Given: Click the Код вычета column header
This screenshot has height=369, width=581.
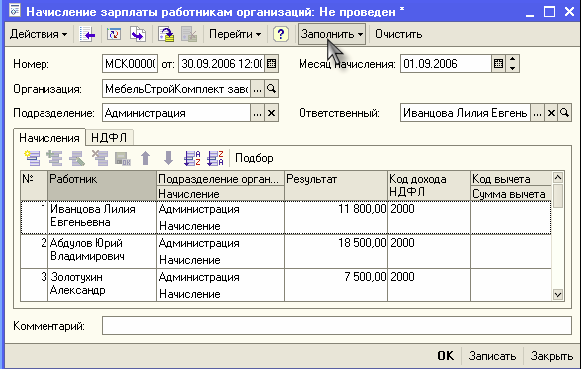Looking at the screenshot, I should [x=511, y=179].
